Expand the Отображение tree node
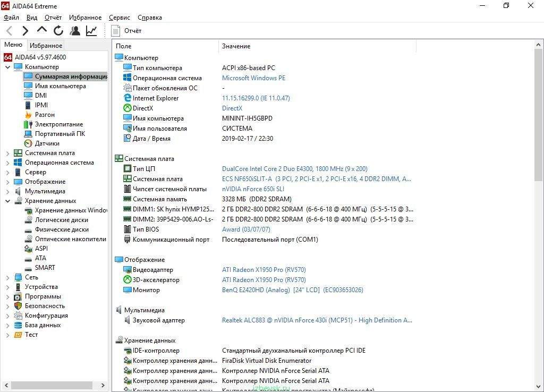Screen dimensions: 544x392 (x=7, y=182)
